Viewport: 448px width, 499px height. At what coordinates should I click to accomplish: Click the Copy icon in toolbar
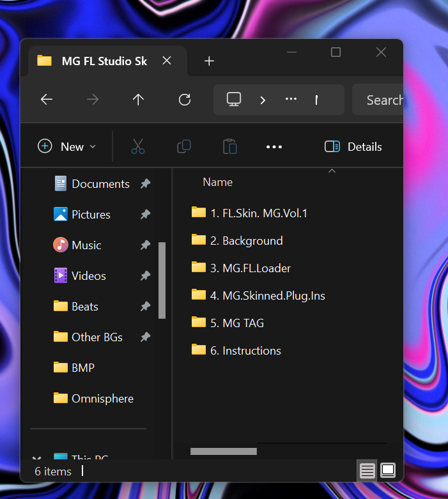183,146
